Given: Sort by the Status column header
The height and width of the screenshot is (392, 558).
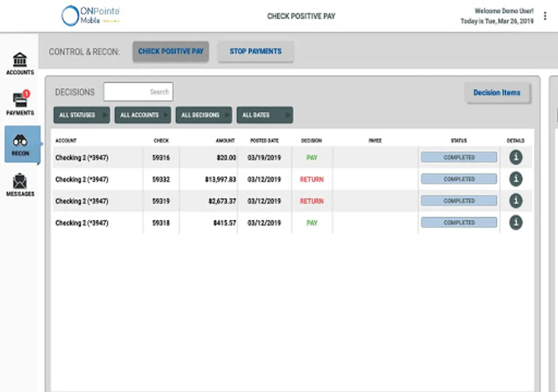Looking at the screenshot, I should pyautogui.click(x=459, y=141).
